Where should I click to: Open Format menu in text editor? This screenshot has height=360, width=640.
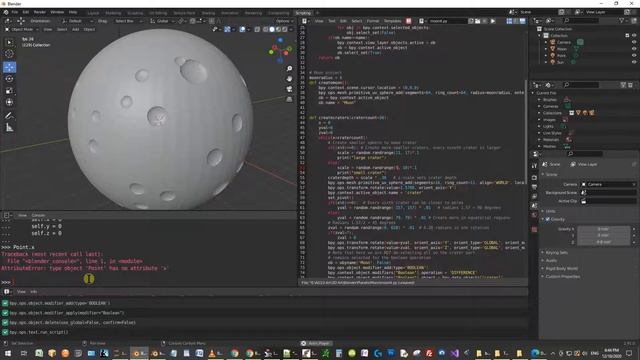pos(373,21)
